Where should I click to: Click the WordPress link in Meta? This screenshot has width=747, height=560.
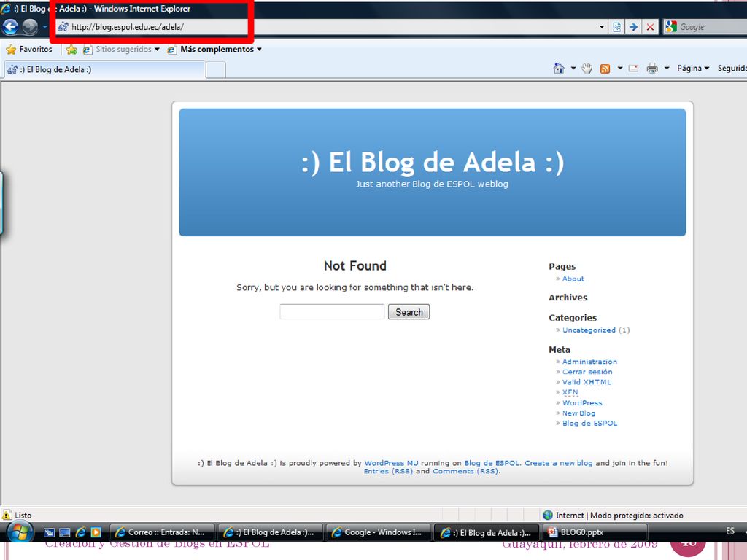[582, 402]
